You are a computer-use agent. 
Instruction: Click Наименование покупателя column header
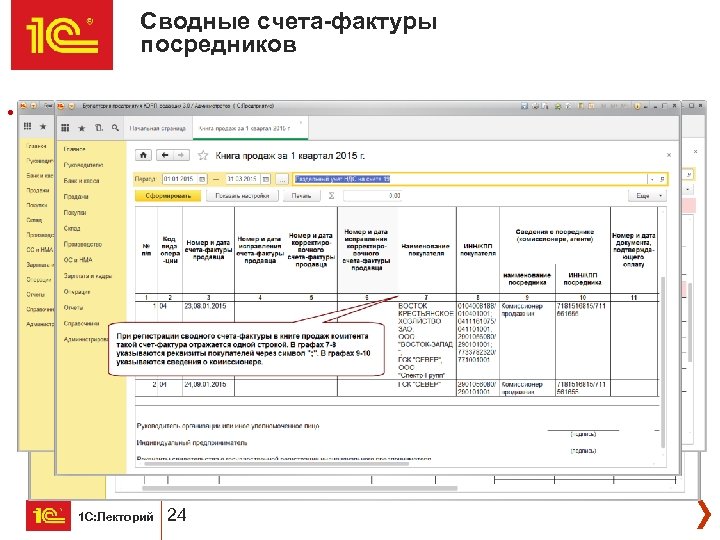pos(426,250)
